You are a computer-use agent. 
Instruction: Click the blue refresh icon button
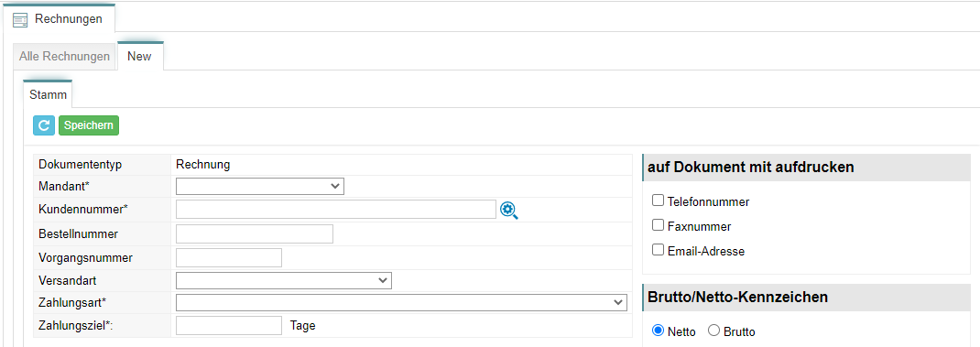pyautogui.click(x=44, y=125)
